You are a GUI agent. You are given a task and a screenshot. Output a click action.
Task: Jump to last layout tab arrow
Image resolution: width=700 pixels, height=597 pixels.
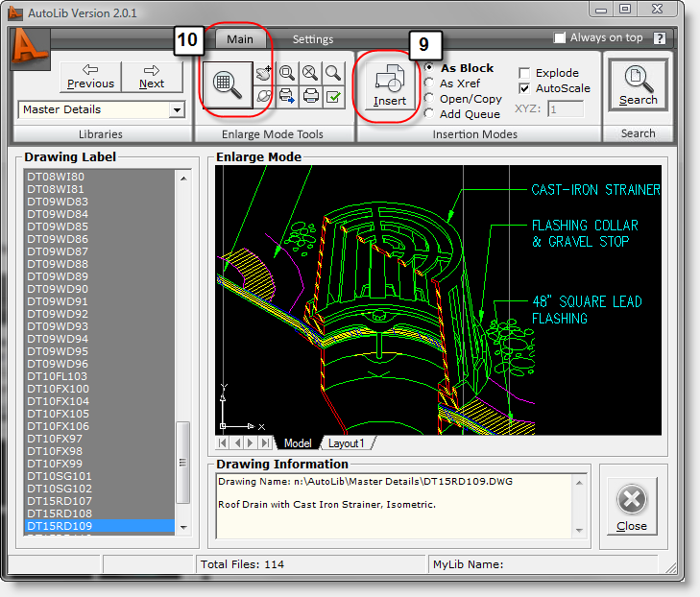click(265, 443)
